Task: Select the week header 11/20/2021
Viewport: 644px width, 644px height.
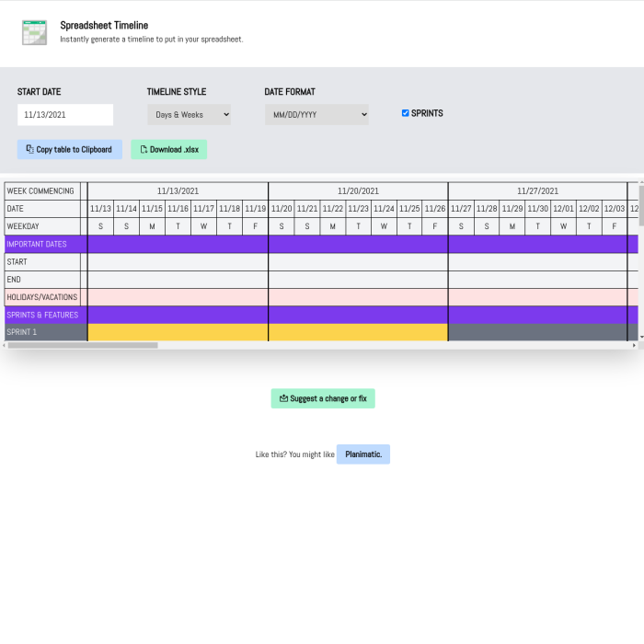Action: tap(358, 191)
